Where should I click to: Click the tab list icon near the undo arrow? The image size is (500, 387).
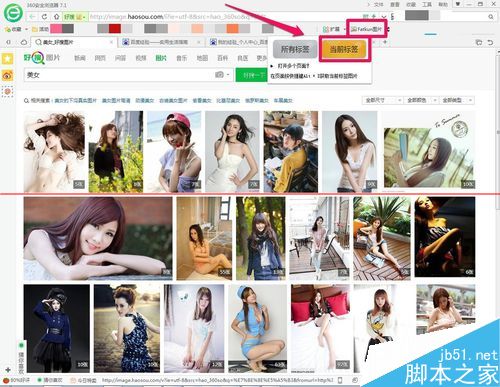(x=479, y=42)
